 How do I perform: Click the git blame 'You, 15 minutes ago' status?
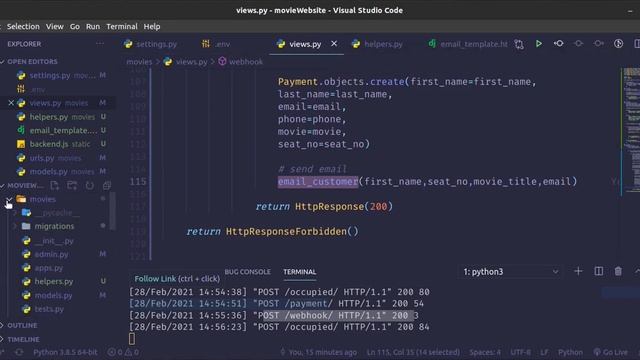click(318, 352)
